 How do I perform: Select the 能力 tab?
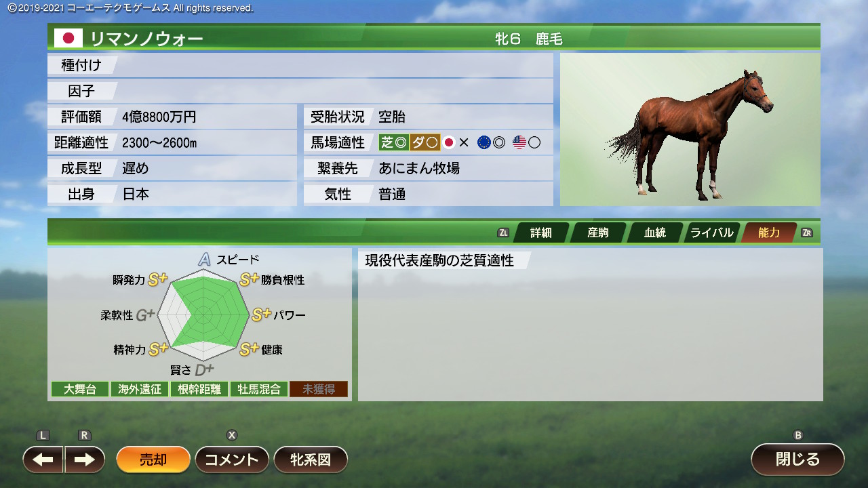tap(769, 232)
